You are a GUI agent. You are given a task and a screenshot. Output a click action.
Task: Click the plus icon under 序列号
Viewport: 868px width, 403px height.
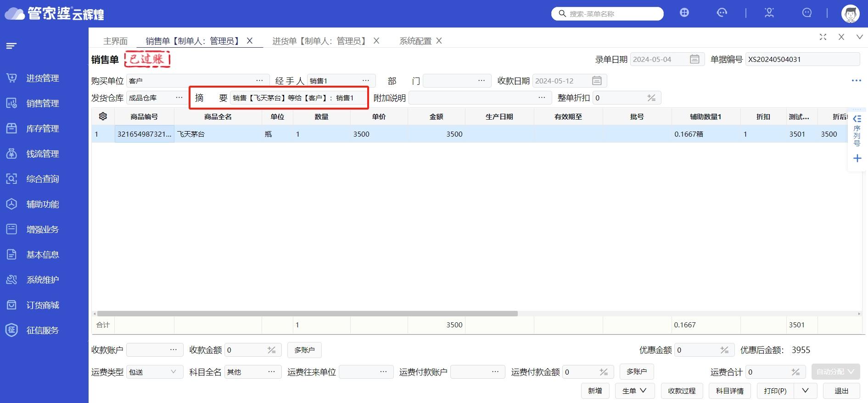[x=857, y=159]
